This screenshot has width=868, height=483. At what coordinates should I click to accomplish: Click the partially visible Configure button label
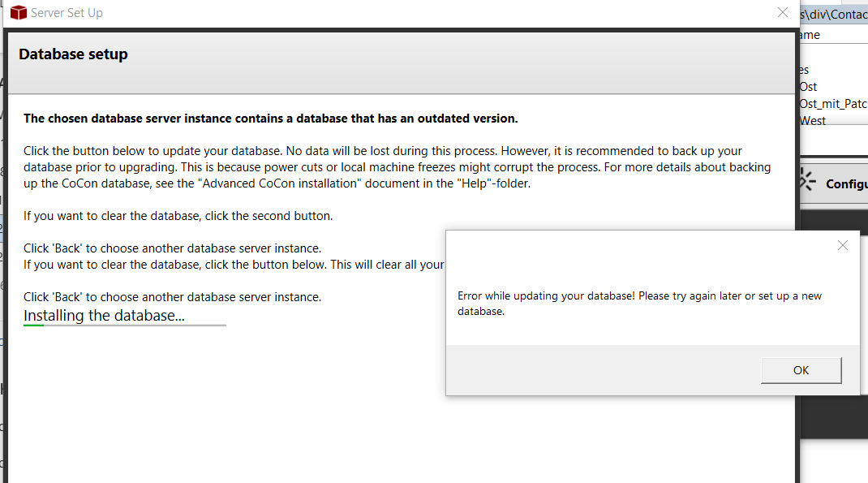pos(846,184)
